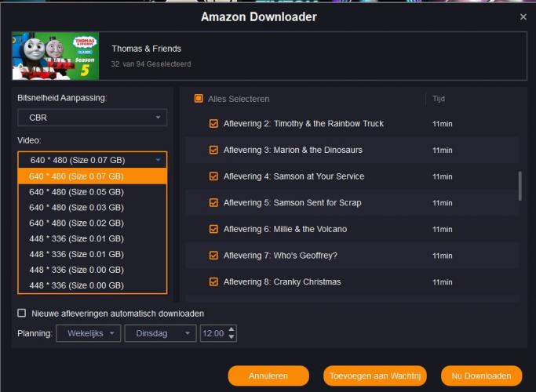Increase the time with the up arrow
The image size is (536, 392).
232,329
